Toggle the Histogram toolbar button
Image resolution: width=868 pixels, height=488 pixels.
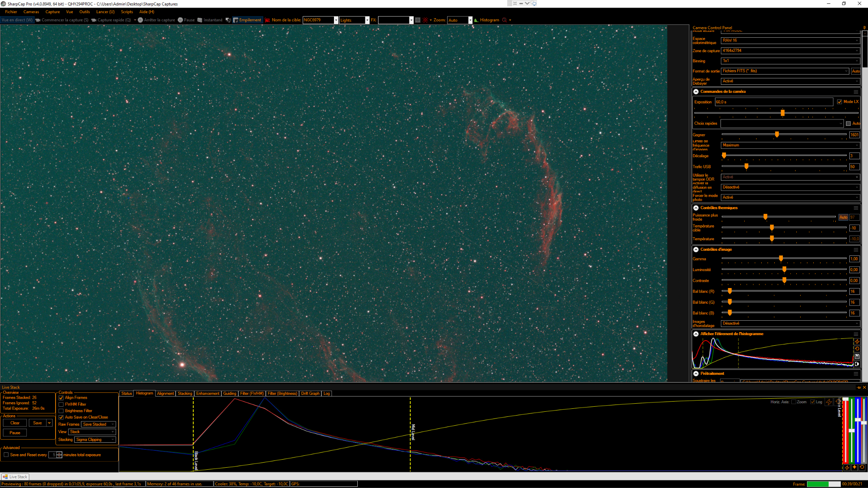(x=487, y=20)
